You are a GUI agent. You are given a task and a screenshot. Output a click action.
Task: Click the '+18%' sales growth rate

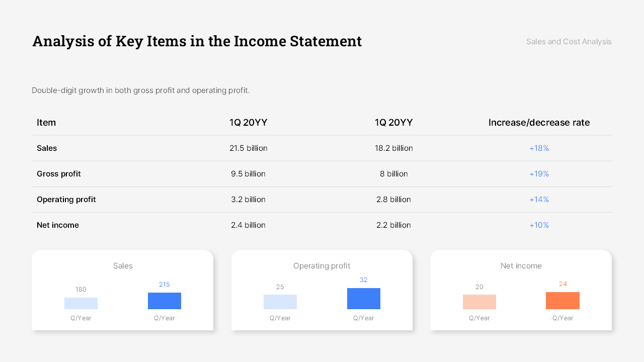click(539, 148)
